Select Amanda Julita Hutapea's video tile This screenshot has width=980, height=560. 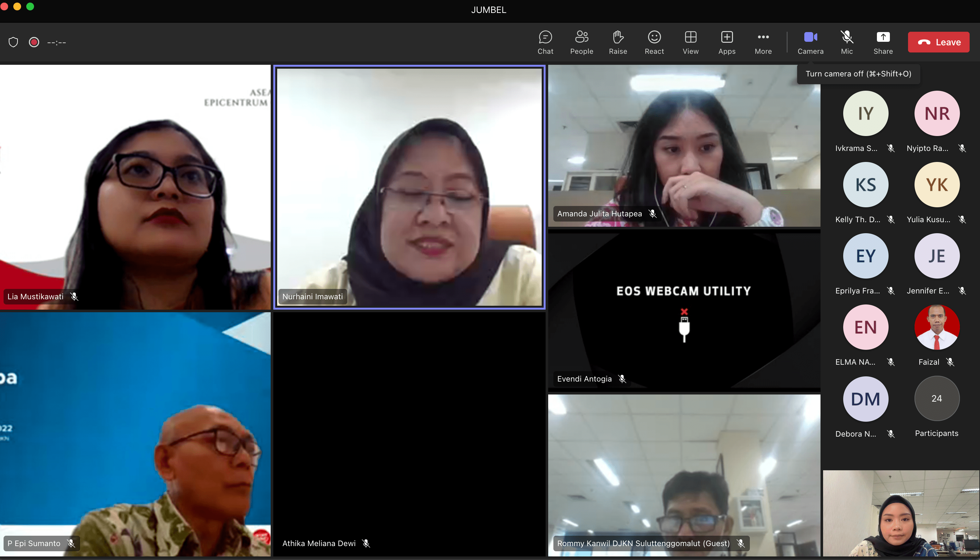click(684, 146)
